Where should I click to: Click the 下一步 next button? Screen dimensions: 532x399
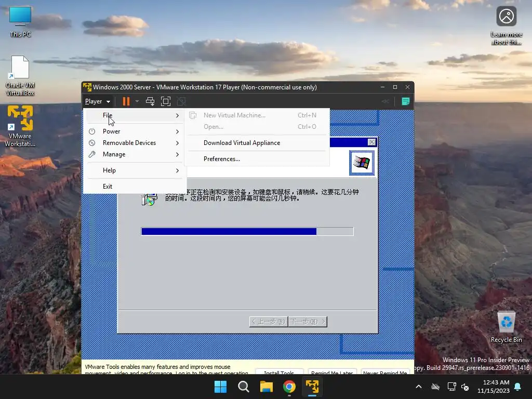pyautogui.click(x=308, y=322)
